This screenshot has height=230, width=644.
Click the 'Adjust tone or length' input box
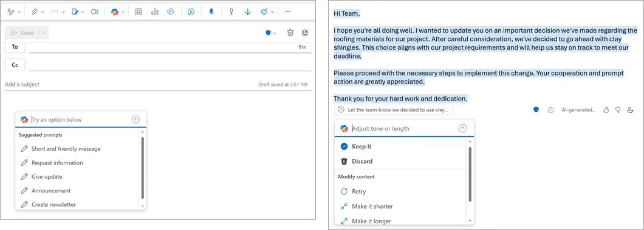coord(404,128)
